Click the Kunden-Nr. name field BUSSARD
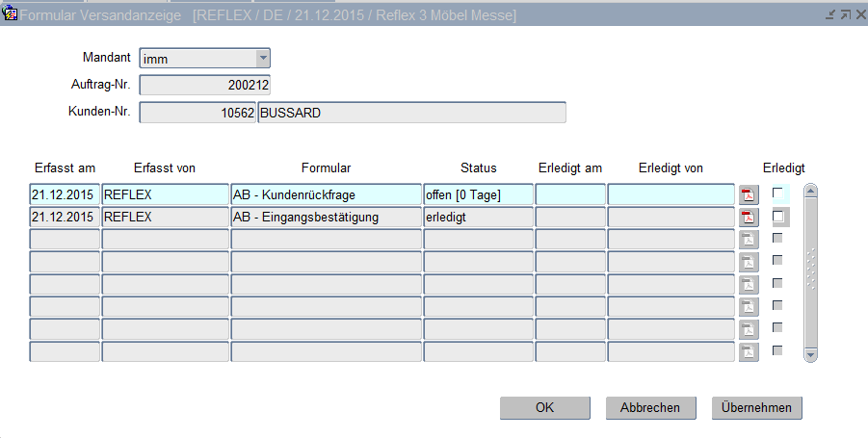The image size is (868, 438). pyautogui.click(x=411, y=113)
